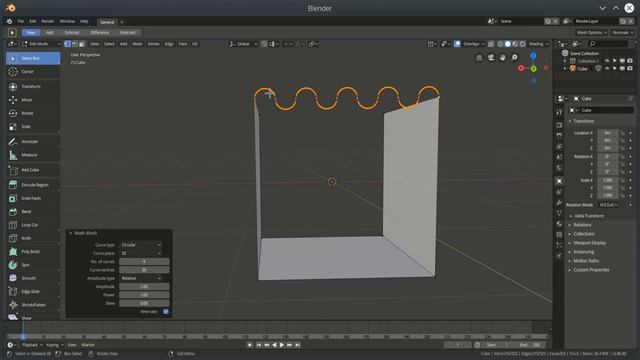Open the Curve type Circular dropdown
Viewport: 640px width, 360px height.
pos(141,245)
